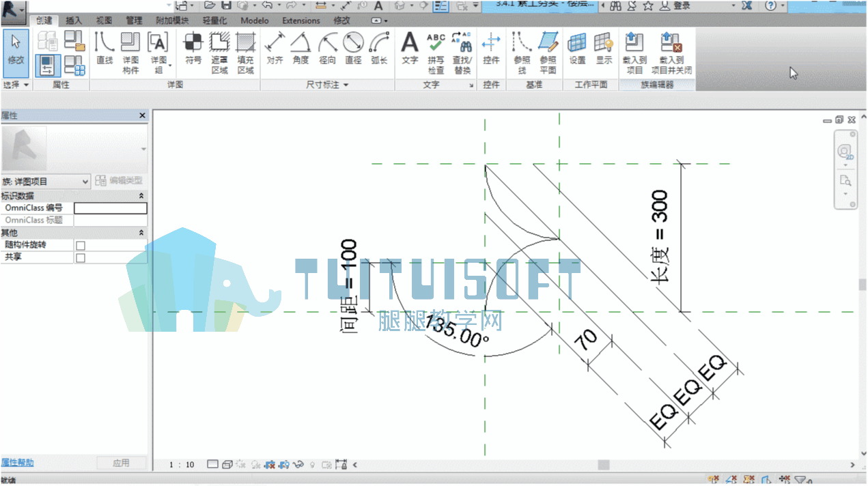The image size is (868, 486).
Task: Click 载入到项目并关闭 (Load into Project and Close)
Action: tap(671, 53)
